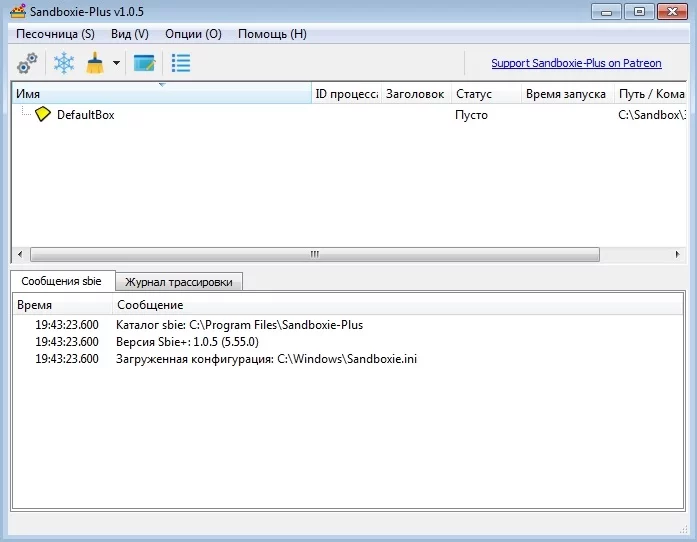Click the window resize grip corner

point(684,530)
